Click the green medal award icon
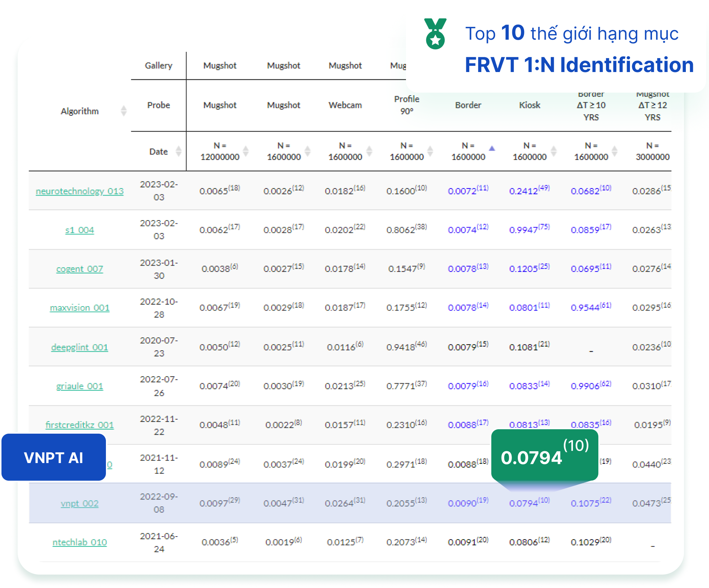 (x=435, y=34)
